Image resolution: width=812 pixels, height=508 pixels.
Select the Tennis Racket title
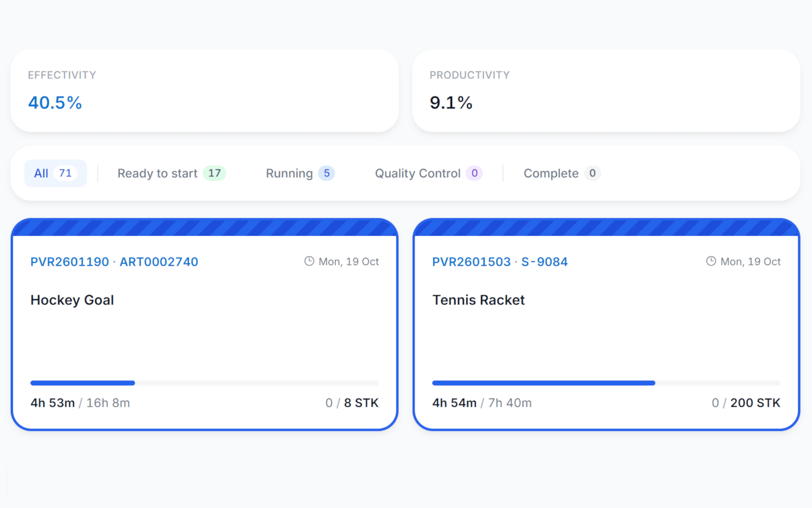[478, 300]
